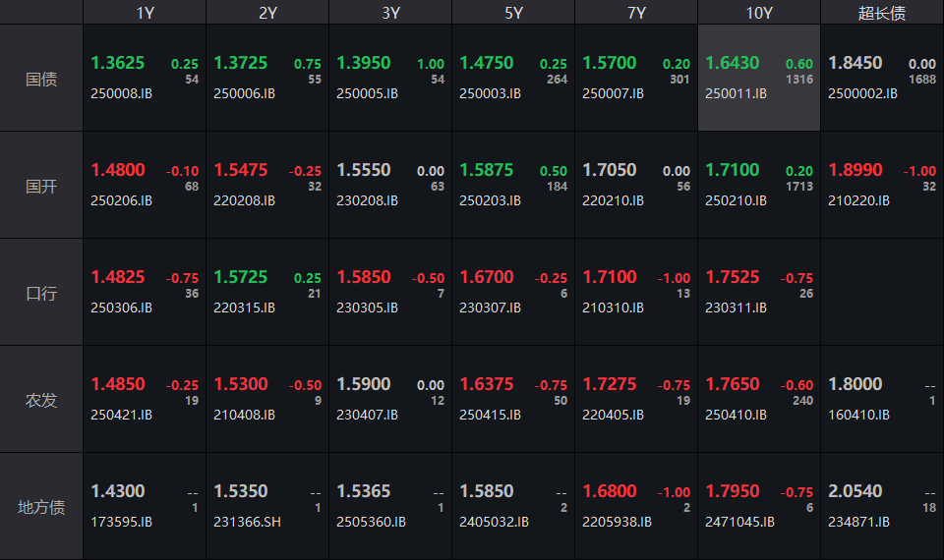Select the 地方债 row label
The image size is (944, 560).
click(x=41, y=507)
